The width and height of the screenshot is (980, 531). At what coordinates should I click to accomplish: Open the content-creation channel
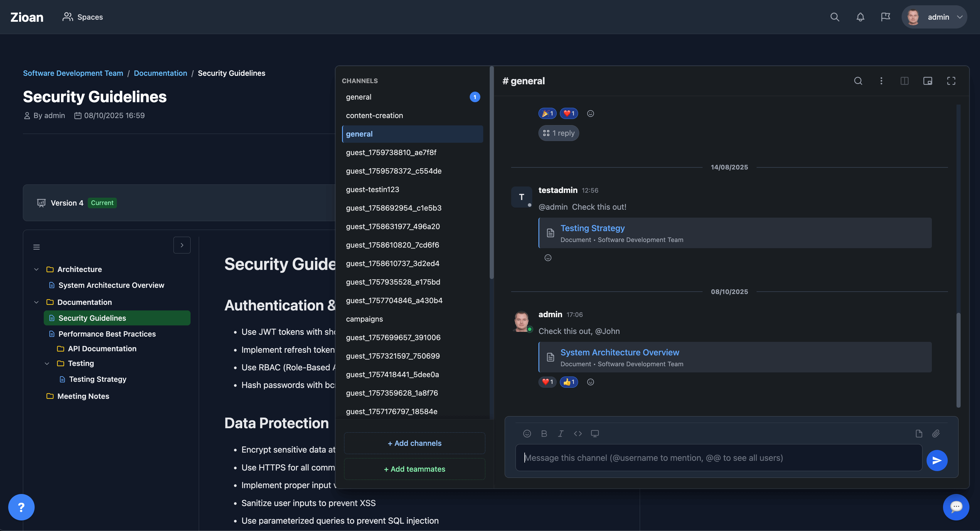[x=374, y=115]
